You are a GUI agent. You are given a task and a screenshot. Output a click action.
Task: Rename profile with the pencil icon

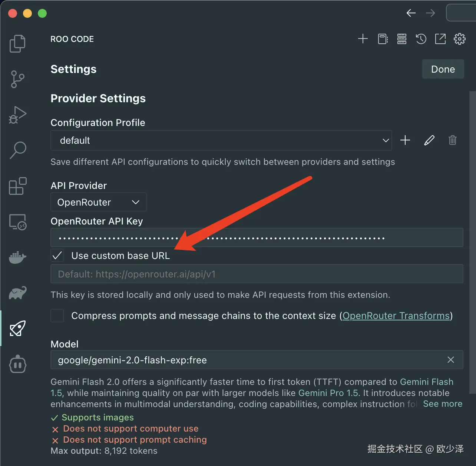coord(429,140)
